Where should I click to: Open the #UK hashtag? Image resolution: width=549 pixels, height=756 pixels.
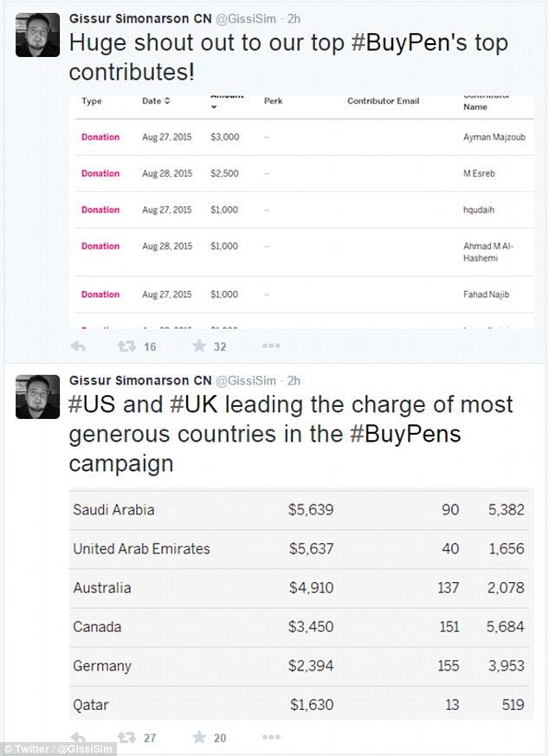tap(194, 404)
